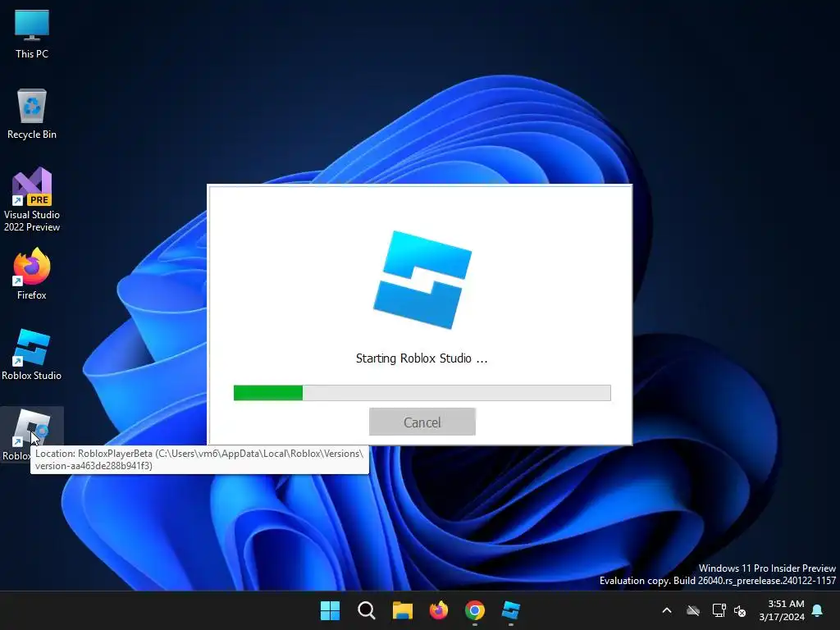Open taskbar Search
840x630 pixels.
(367, 610)
